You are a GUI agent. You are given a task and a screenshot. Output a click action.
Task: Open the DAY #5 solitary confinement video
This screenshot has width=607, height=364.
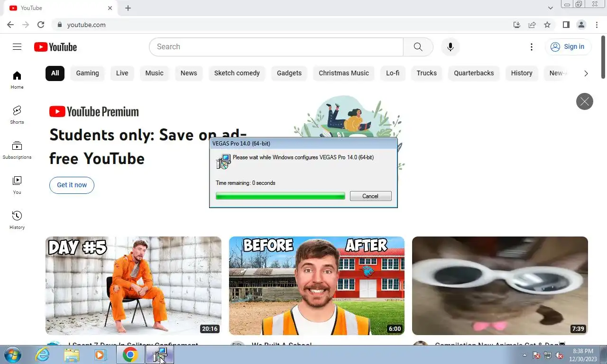133,286
